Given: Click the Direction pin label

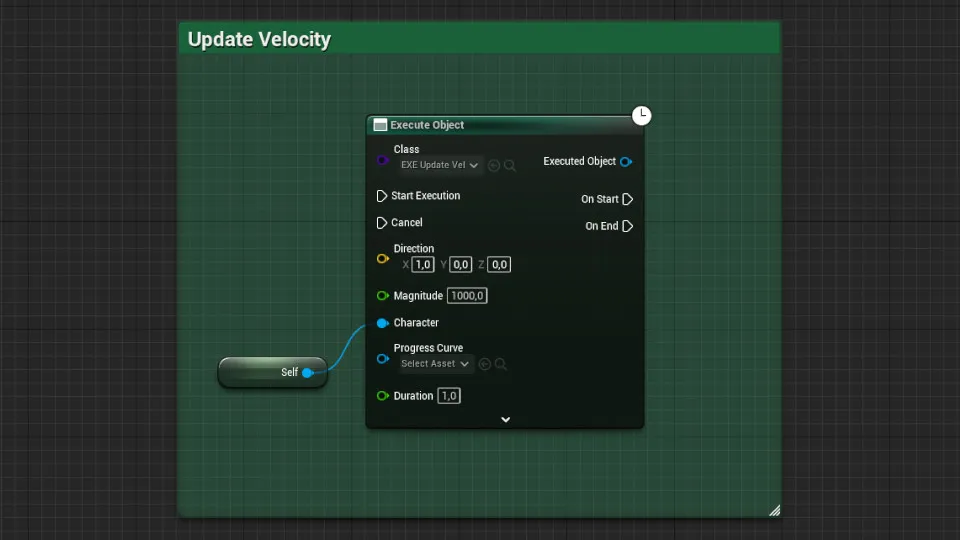Looking at the screenshot, I should point(413,249).
